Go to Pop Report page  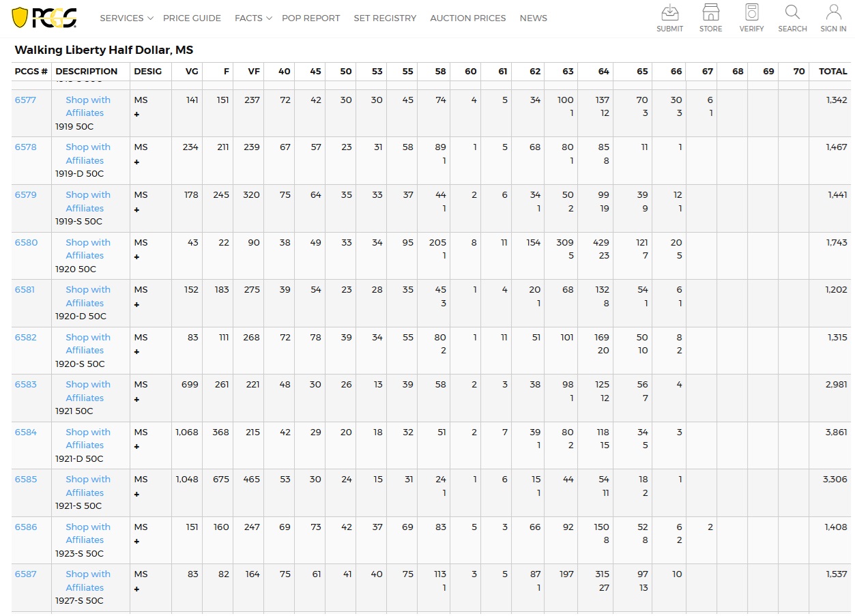310,18
